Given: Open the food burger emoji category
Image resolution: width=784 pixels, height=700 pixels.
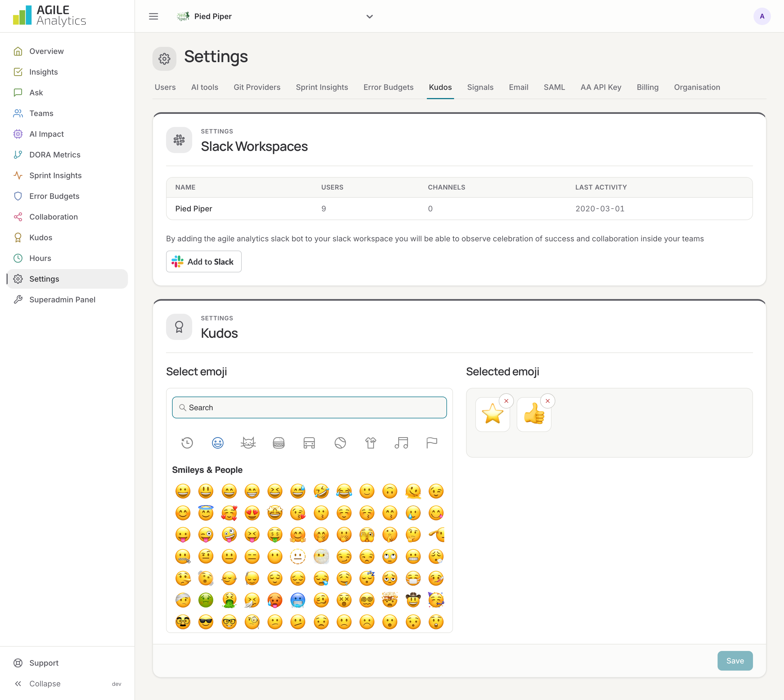Looking at the screenshot, I should [279, 443].
